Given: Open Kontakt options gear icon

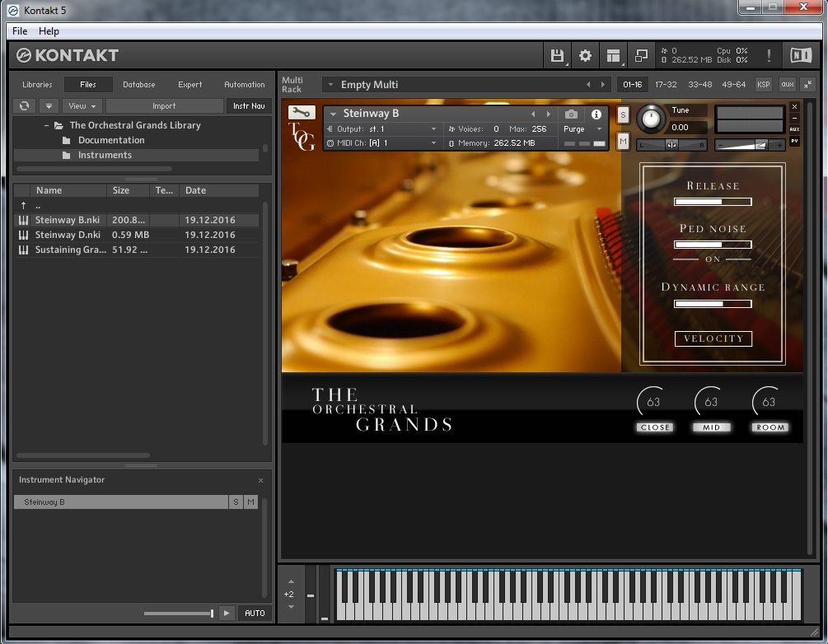Looking at the screenshot, I should [x=585, y=55].
